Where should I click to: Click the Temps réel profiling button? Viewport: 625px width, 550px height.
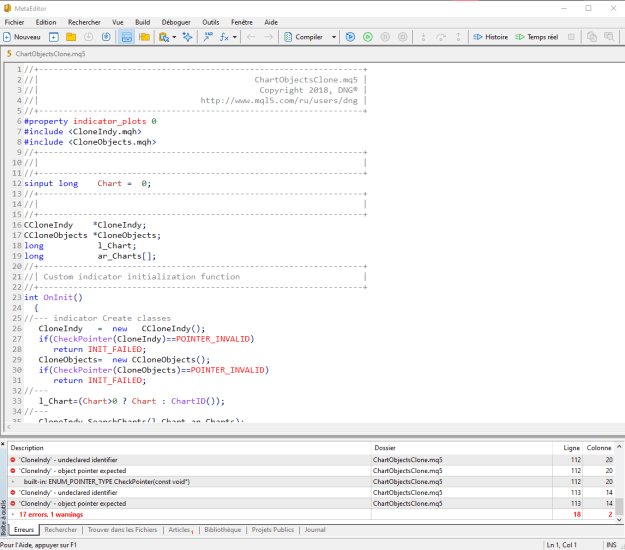[537, 37]
